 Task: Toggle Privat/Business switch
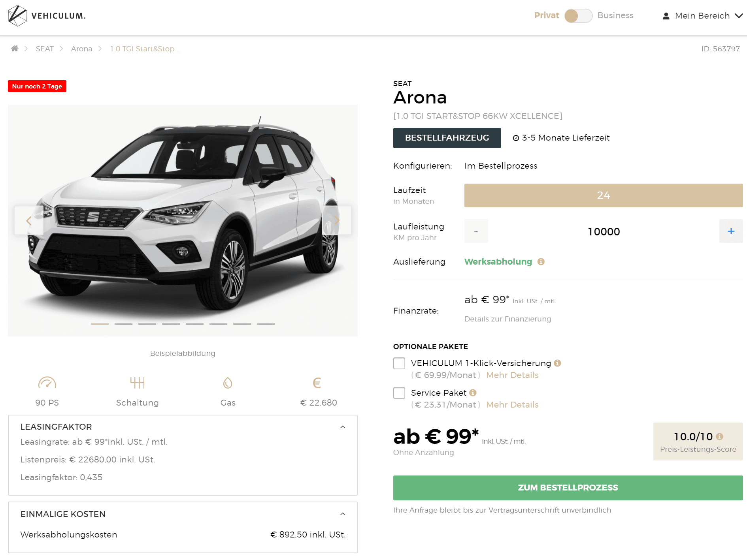click(x=578, y=16)
